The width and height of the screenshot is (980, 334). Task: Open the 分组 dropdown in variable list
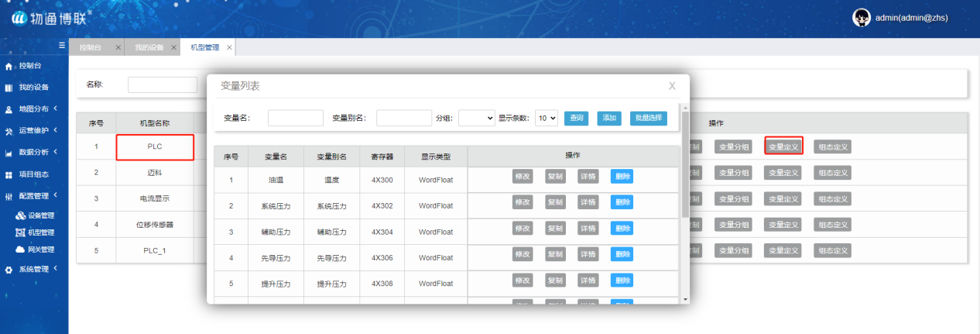point(476,118)
